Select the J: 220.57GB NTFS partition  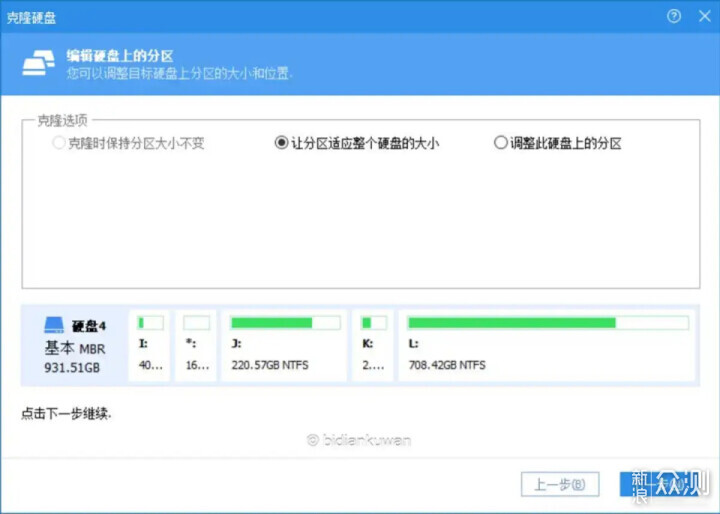284,345
